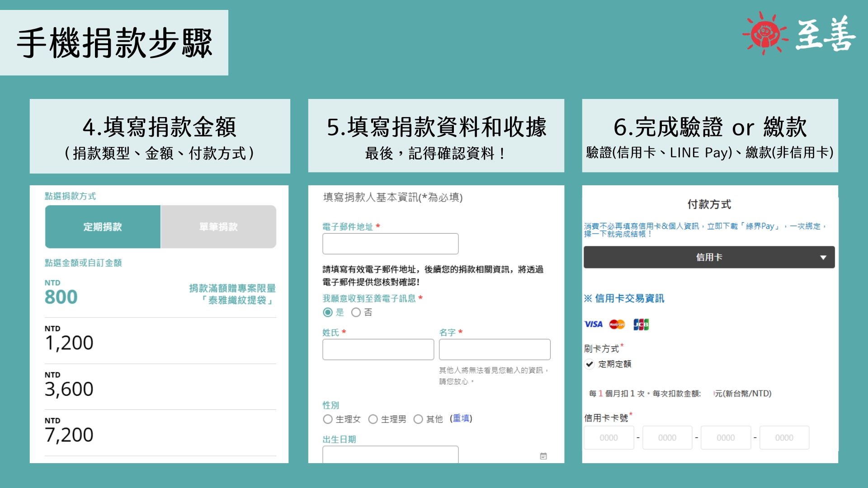Click the 電子郵件地址 input field
The width and height of the screenshot is (868, 488).
point(390,244)
